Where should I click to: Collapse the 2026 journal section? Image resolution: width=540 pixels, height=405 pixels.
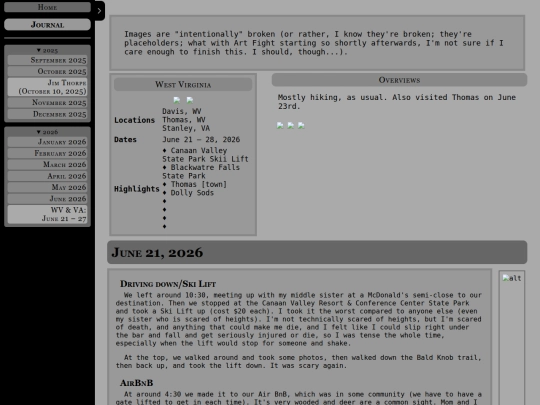point(48,132)
